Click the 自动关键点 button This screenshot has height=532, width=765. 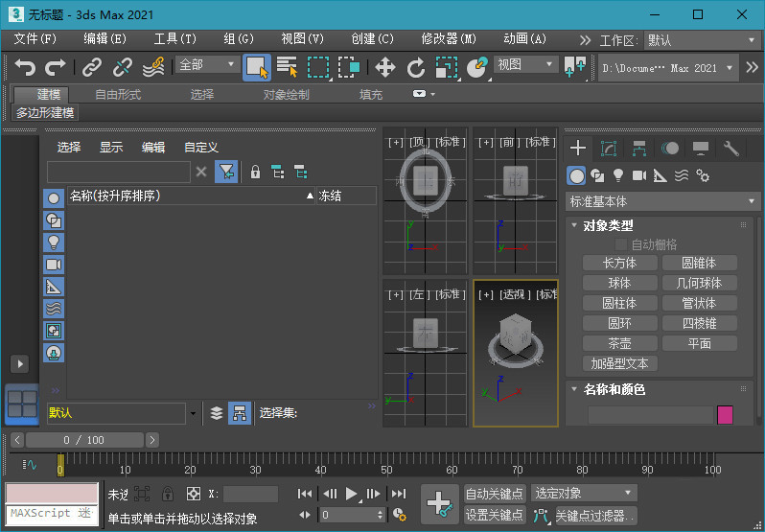pyautogui.click(x=495, y=494)
